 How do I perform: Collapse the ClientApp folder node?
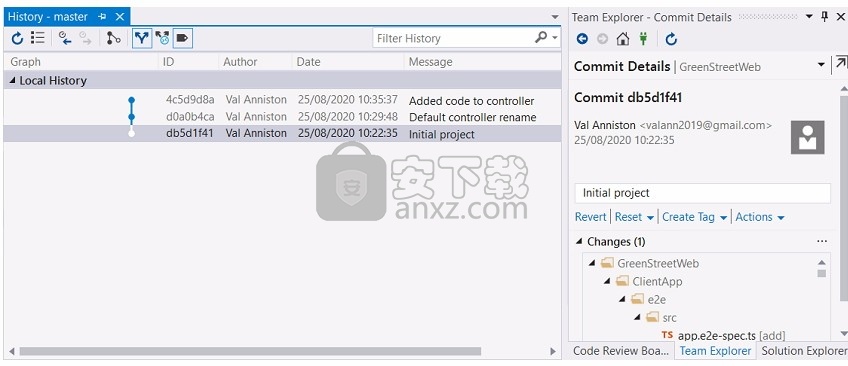[607, 281]
